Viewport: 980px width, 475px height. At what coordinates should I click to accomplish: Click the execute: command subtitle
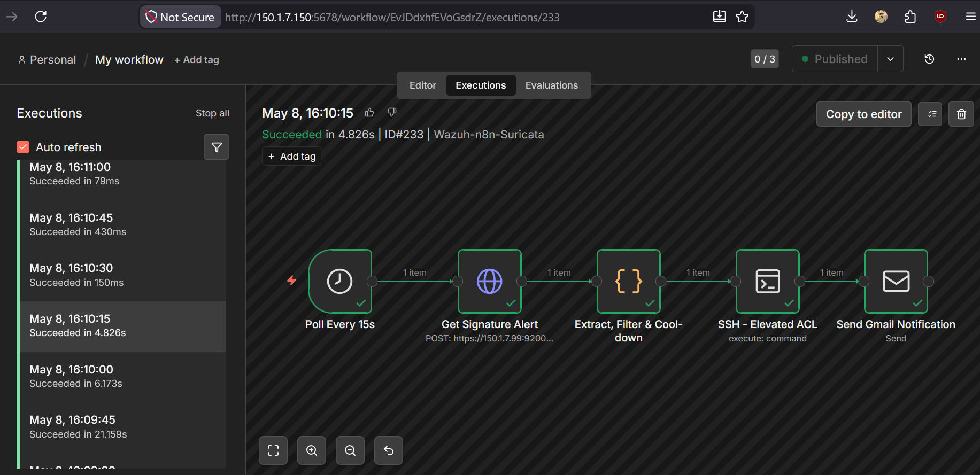pos(768,338)
